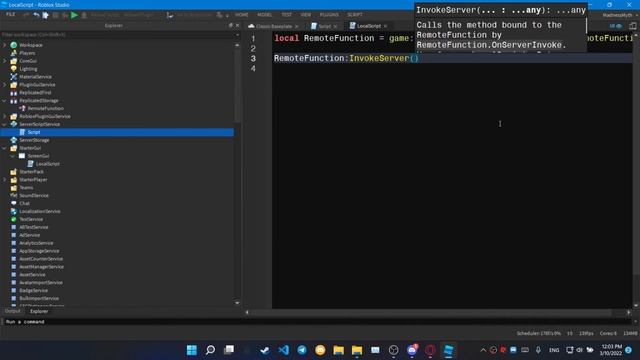
Task: Open Search from the Windows taskbar
Action: click(x=210, y=350)
